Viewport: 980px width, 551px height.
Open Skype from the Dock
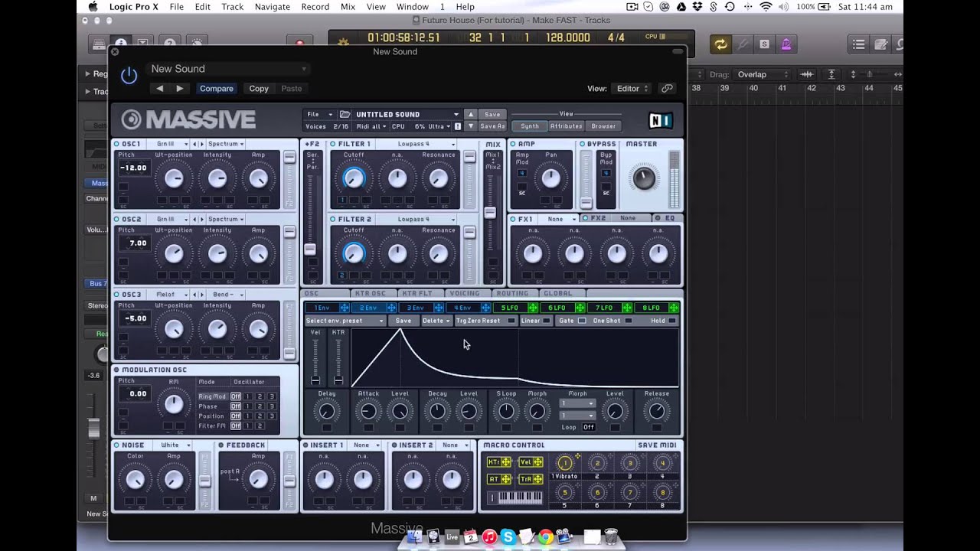click(508, 537)
